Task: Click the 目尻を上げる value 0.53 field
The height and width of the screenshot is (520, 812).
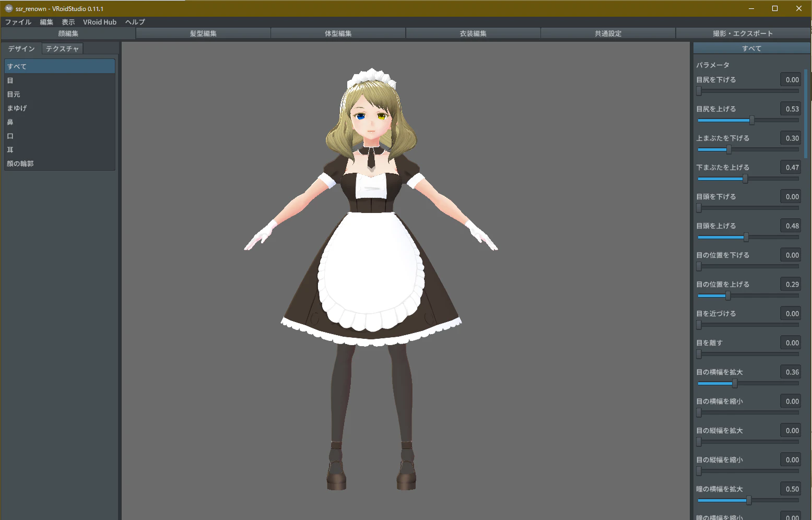Action: [791, 109]
